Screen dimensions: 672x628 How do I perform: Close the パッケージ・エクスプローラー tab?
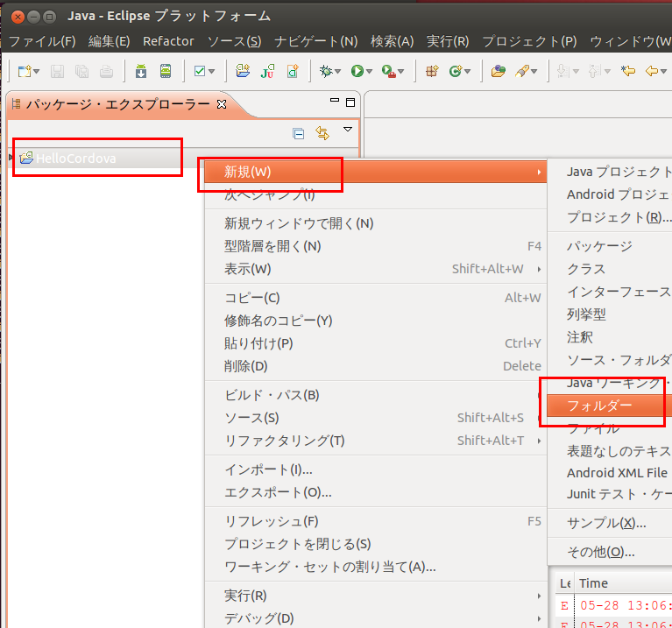(222, 104)
